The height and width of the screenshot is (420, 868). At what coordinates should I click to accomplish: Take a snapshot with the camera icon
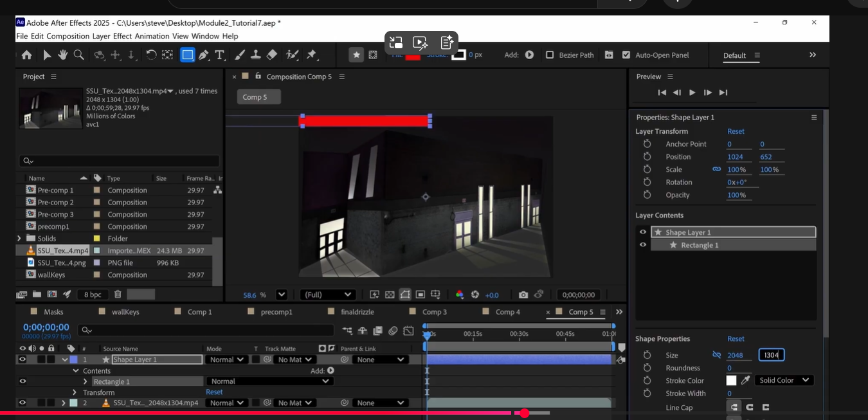pyautogui.click(x=523, y=295)
